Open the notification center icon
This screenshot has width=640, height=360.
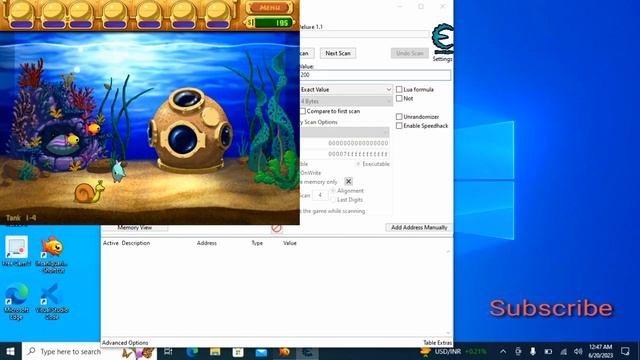[625, 351]
